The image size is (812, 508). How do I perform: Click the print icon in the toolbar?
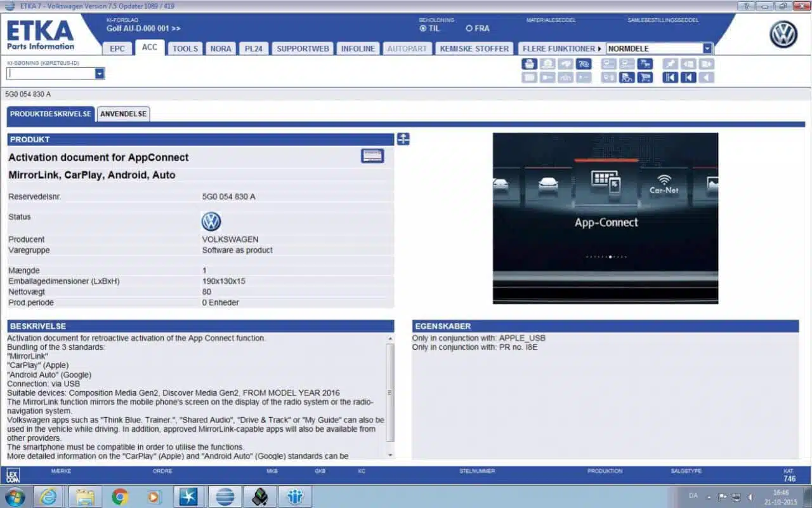pos(530,64)
